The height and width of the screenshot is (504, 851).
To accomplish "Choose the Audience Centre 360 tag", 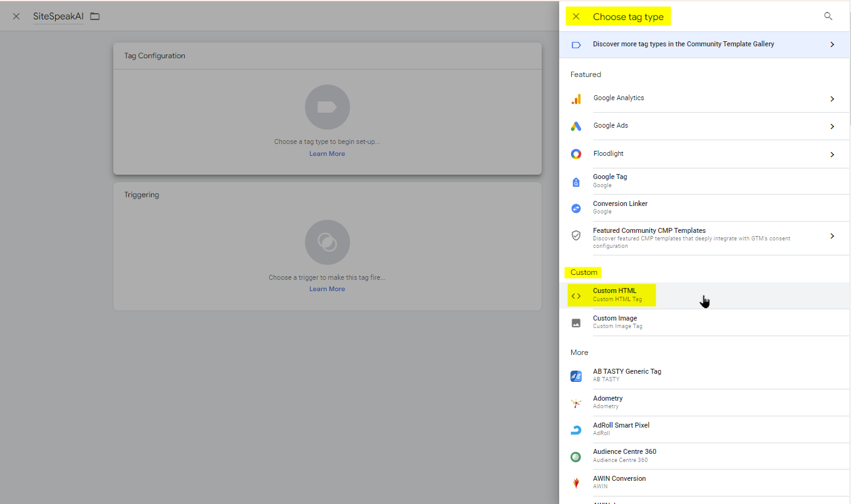I will (704, 456).
